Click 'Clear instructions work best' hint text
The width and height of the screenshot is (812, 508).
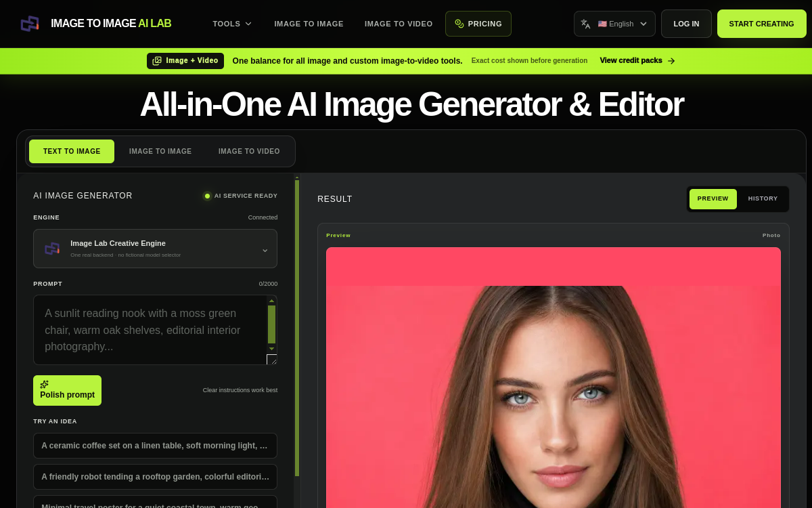240,390
